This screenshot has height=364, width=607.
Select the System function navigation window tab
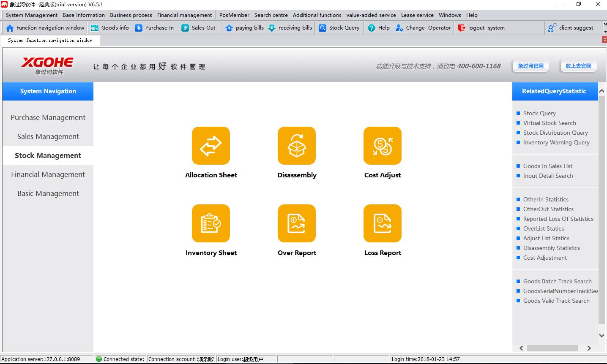tap(50, 40)
